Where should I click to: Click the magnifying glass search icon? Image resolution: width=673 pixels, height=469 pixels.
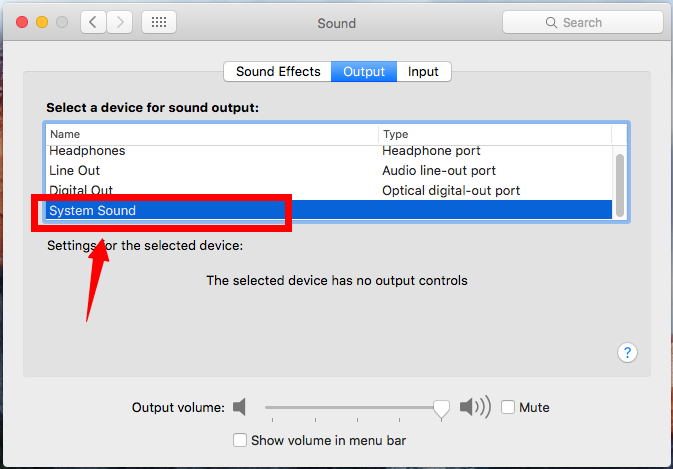[551, 22]
